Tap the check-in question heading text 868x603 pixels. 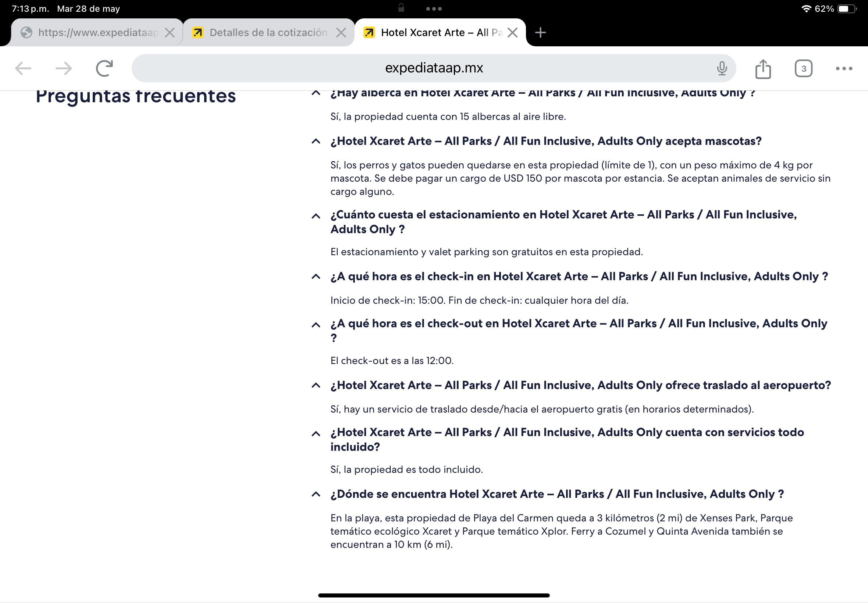[579, 276]
